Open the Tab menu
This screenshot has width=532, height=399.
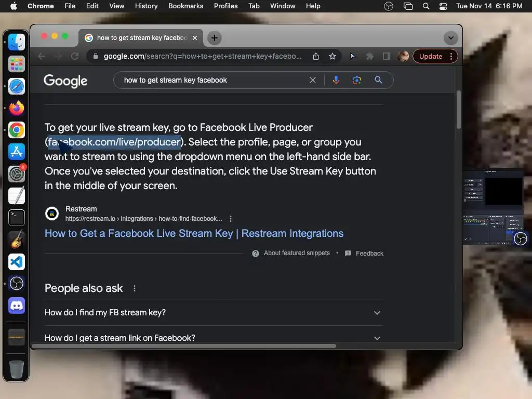254,6
